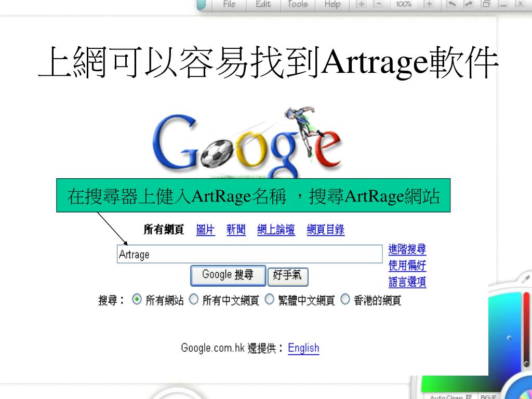Toggle the Auto Clean checkbox
This screenshot has width=532, height=399.
[x=469, y=396]
